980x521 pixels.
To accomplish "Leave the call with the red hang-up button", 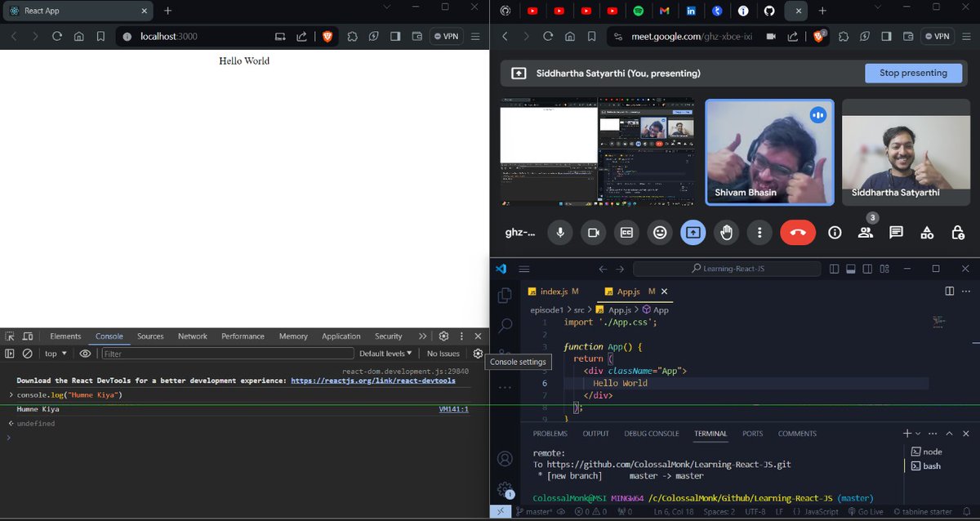I will point(798,233).
